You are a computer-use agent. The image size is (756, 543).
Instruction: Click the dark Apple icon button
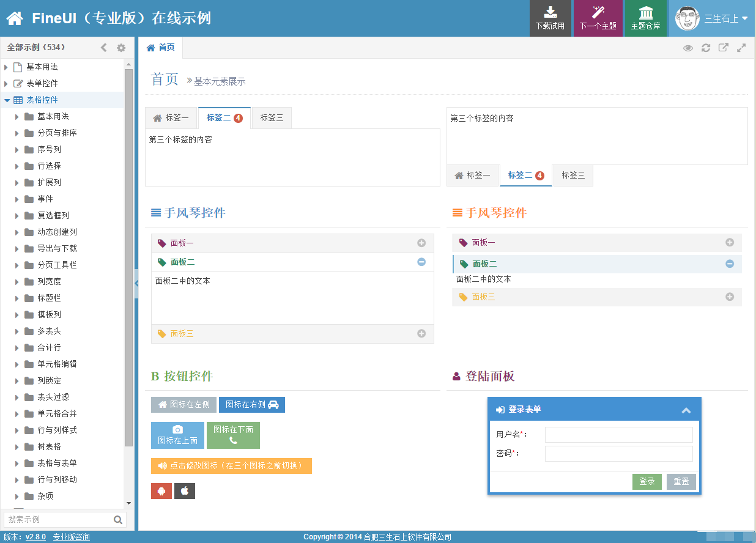[185, 491]
